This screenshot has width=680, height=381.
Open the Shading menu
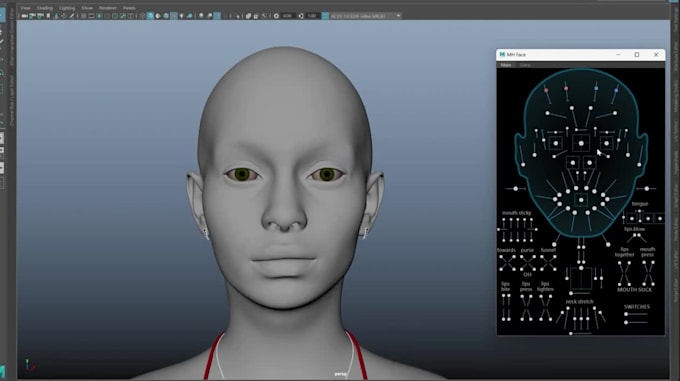coord(44,8)
